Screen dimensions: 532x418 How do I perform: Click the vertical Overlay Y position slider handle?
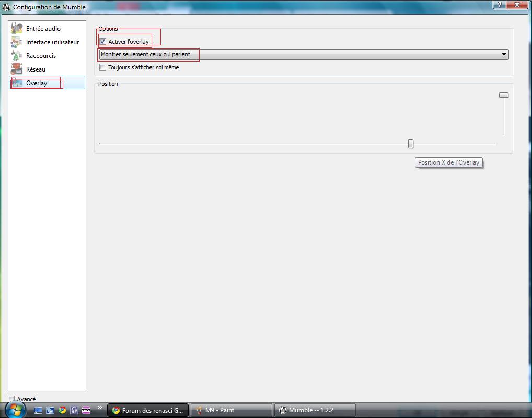click(x=504, y=95)
